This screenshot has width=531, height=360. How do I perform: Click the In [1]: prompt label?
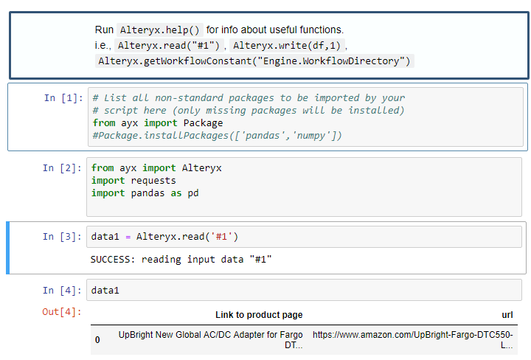click(x=63, y=98)
